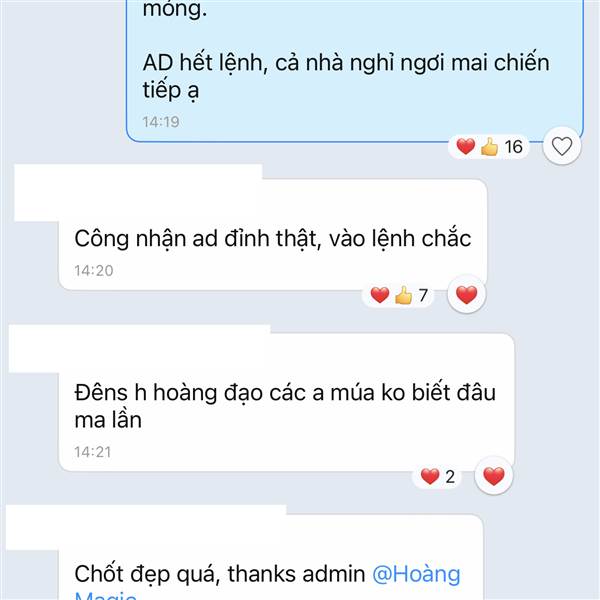Select the message 'Chốt đẹp quá, thanks admin'

[219, 574]
